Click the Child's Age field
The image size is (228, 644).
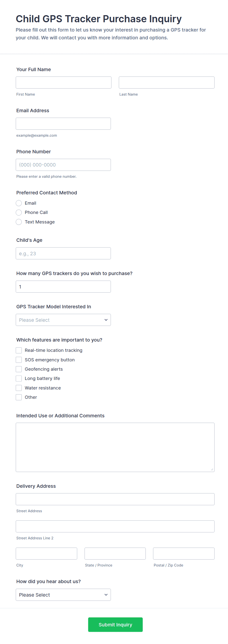tap(63, 254)
